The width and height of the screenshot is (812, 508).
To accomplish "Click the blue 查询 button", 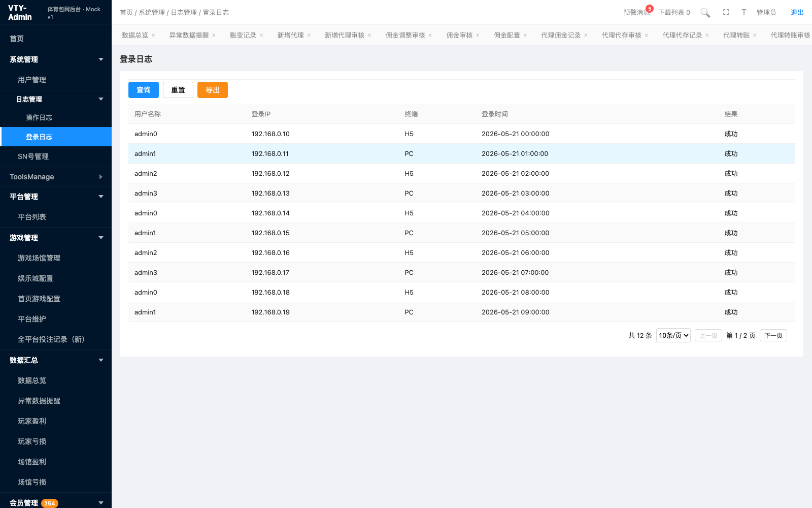I will [x=144, y=90].
